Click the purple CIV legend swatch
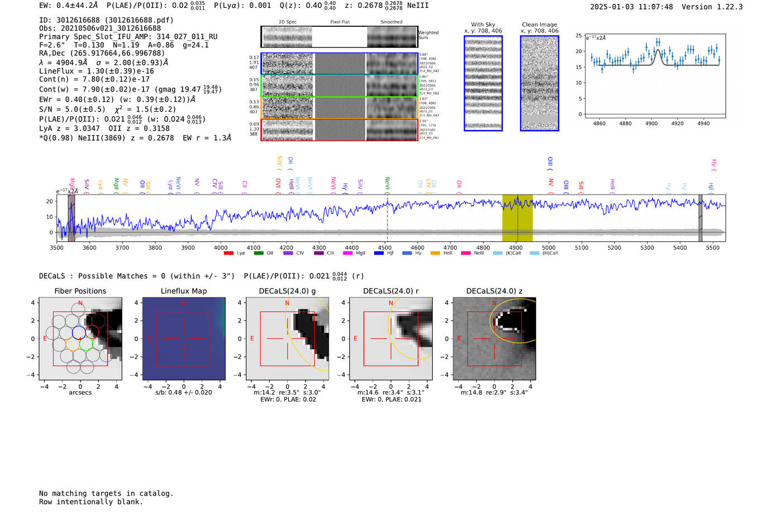Viewport: 782px width, 532px height. click(x=288, y=253)
